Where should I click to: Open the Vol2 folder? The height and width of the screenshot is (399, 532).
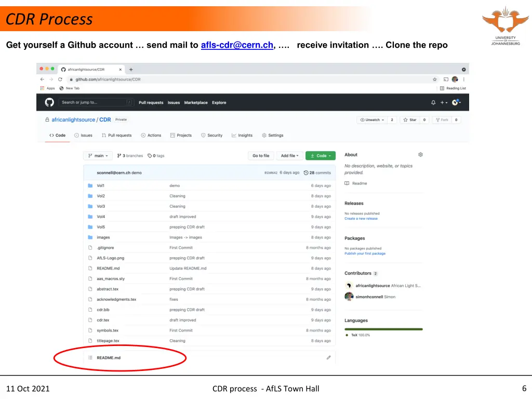[101, 196]
